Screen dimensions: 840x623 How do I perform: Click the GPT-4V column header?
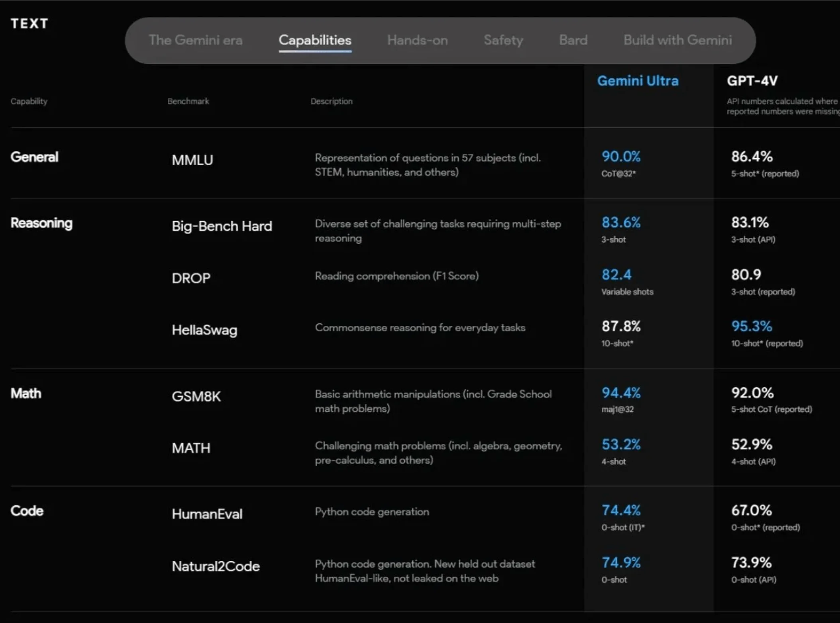pos(752,81)
